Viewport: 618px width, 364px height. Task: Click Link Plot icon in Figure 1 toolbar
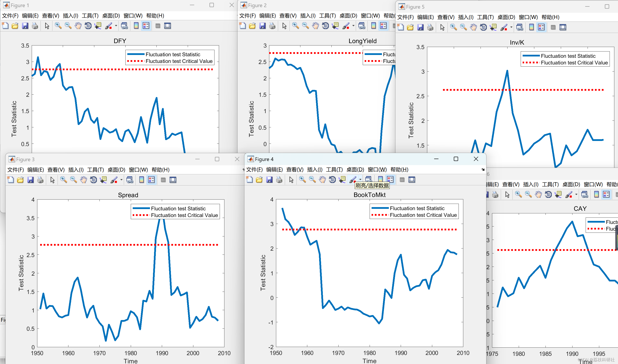pyautogui.click(x=125, y=26)
